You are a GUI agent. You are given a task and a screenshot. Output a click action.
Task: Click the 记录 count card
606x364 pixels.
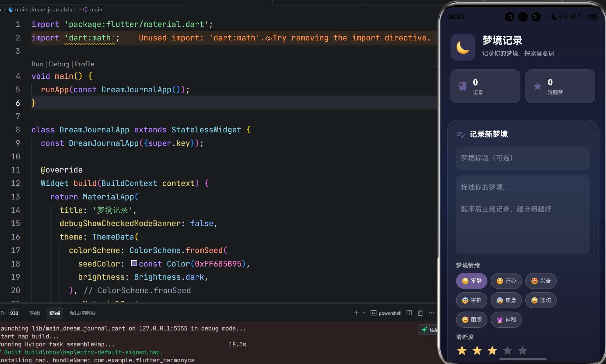(x=485, y=86)
